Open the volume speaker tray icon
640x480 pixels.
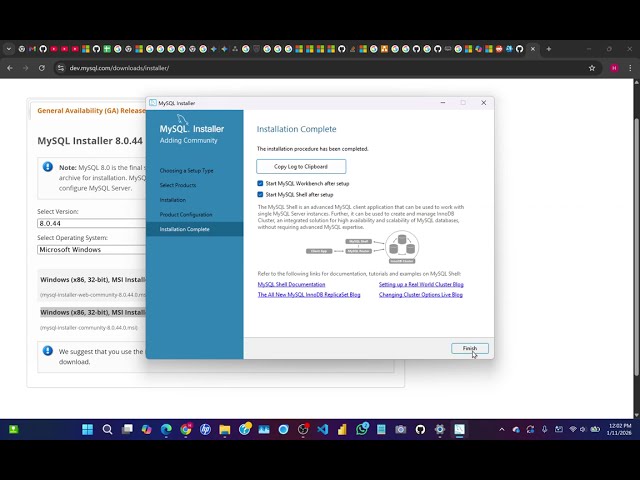coord(582,429)
